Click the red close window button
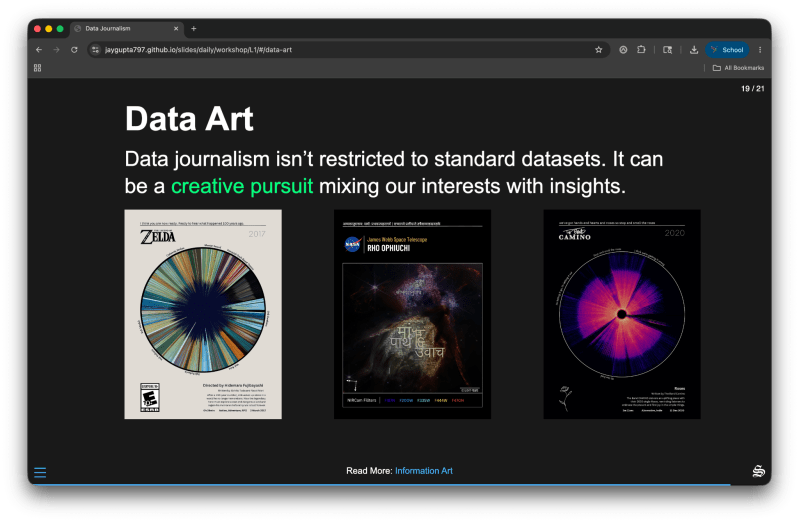The image size is (799, 522). point(37,29)
